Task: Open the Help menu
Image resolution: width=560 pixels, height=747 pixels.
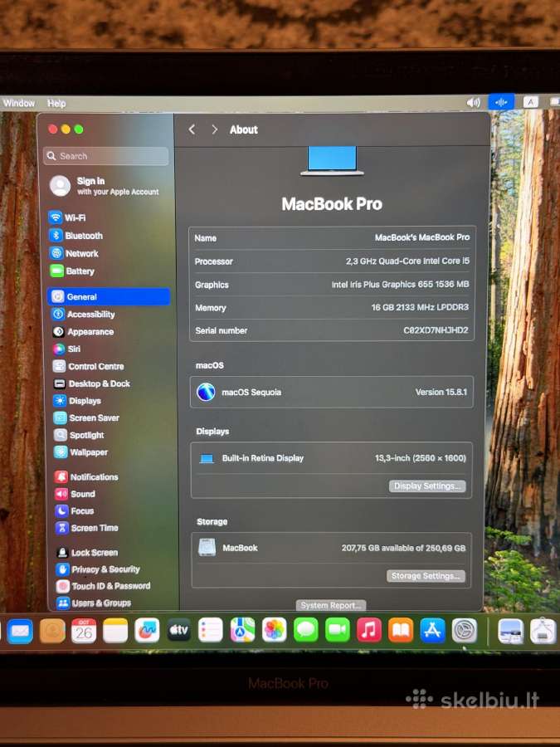Action: (56, 104)
